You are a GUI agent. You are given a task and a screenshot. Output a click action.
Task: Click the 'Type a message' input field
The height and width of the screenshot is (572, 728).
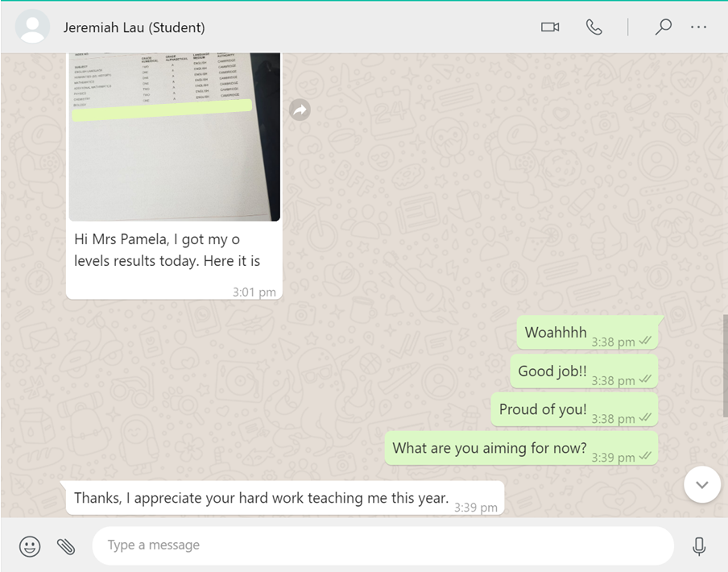click(383, 545)
